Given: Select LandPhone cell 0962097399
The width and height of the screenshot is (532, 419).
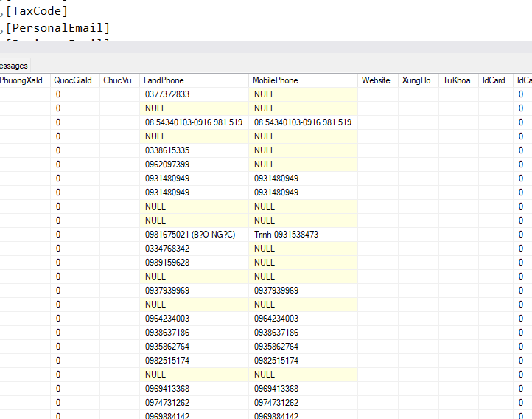Looking at the screenshot, I should point(167,165).
